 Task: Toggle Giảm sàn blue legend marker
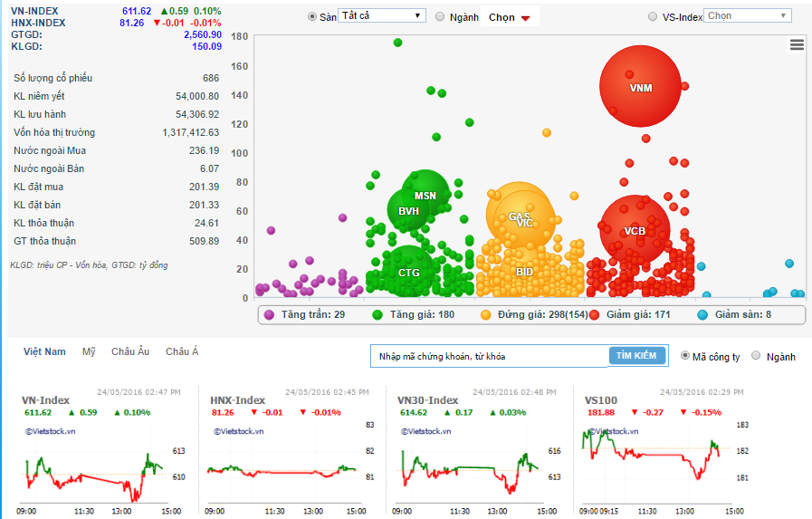pyautogui.click(x=702, y=315)
